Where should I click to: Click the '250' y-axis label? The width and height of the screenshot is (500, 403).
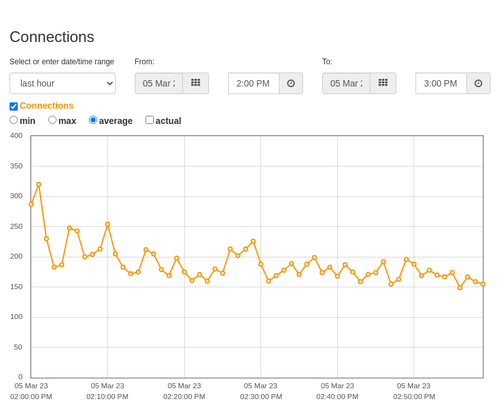(x=16, y=226)
